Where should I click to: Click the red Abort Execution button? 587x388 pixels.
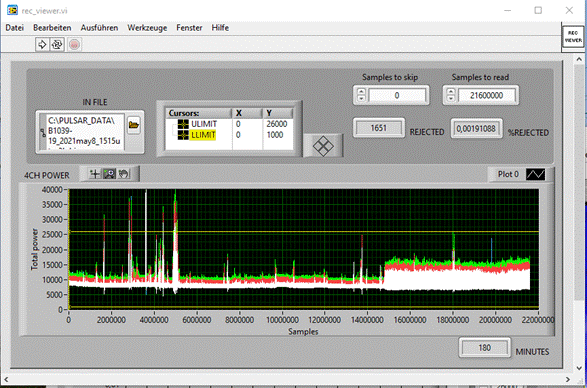pyautogui.click(x=74, y=45)
